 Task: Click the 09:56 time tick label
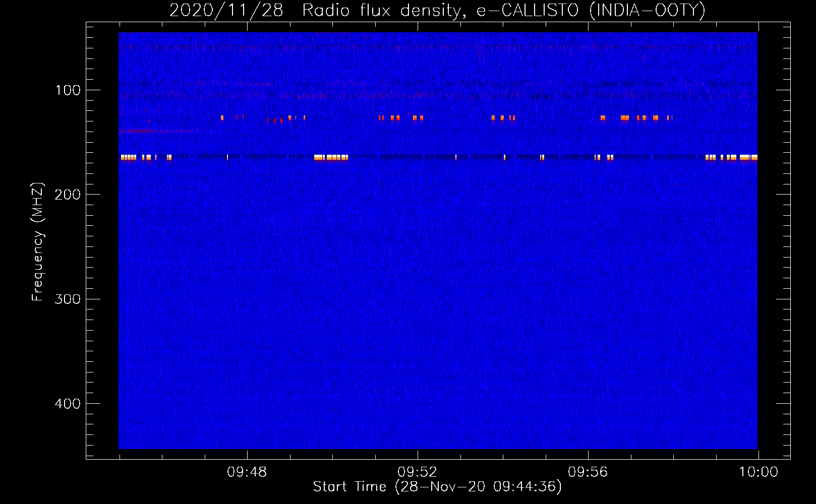[x=588, y=472]
